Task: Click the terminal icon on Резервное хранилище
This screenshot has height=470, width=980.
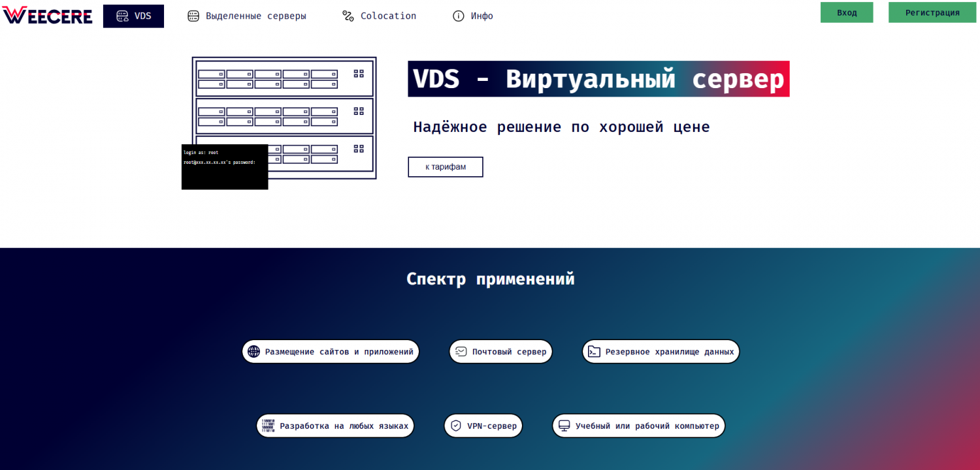Action: [594, 352]
